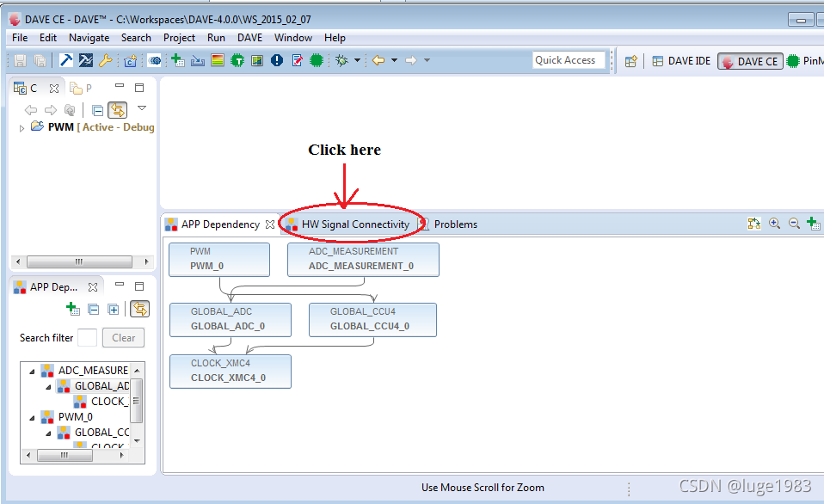Collapse all in the C project explorer toolbar
Image resolution: width=824 pixels, height=504 pixels.
click(97, 110)
